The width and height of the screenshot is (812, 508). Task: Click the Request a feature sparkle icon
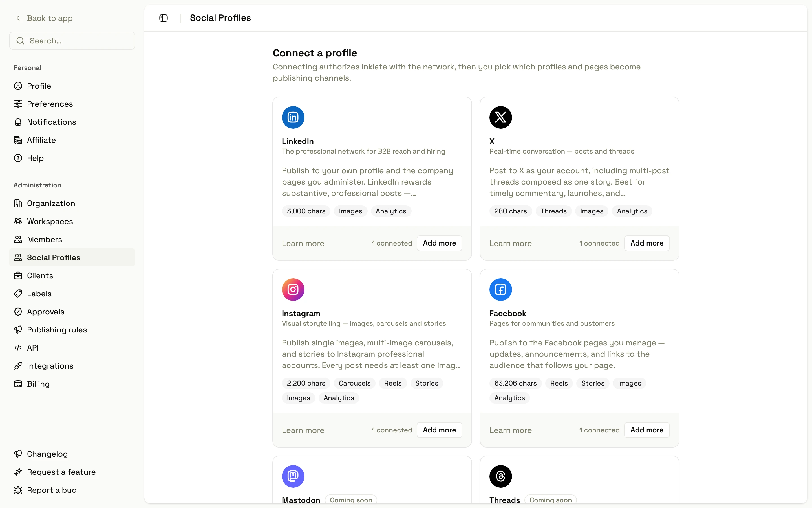18,472
